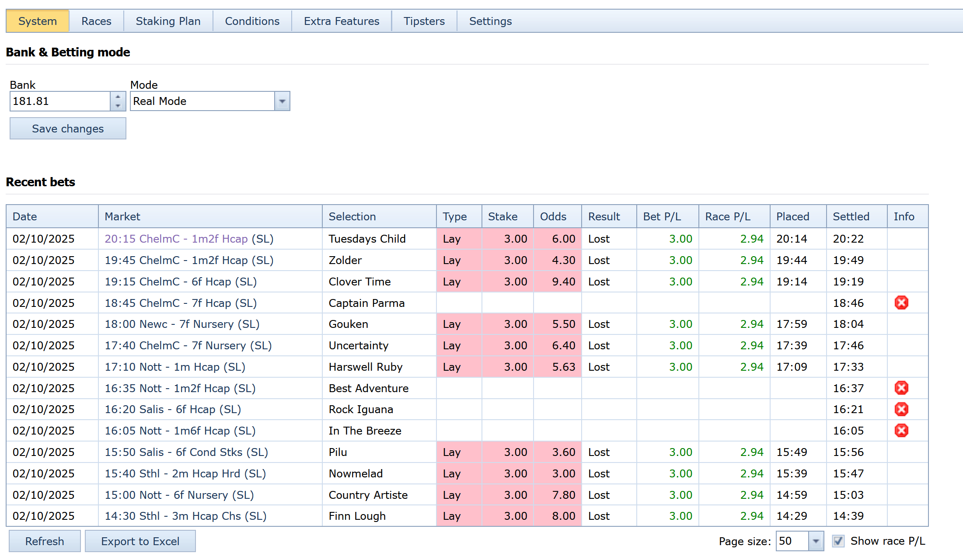Open the Mode dropdown arrow
This screenshot has width=963, height=560.
(282, 101)
